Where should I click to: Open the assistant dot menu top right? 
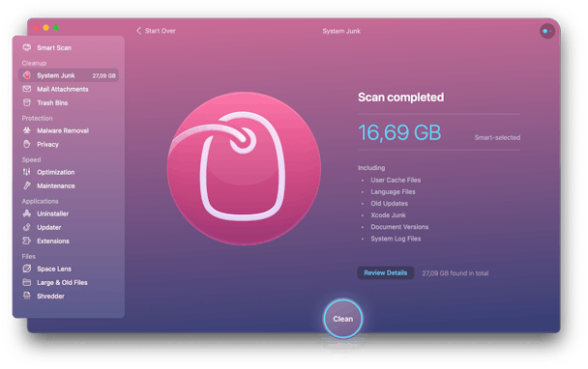tap(547, 31)
